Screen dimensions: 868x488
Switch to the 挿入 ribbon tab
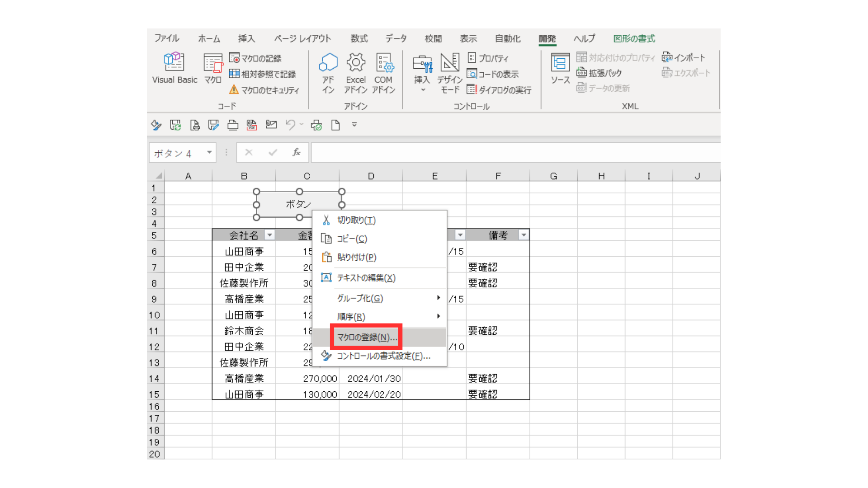pos(246,38)
